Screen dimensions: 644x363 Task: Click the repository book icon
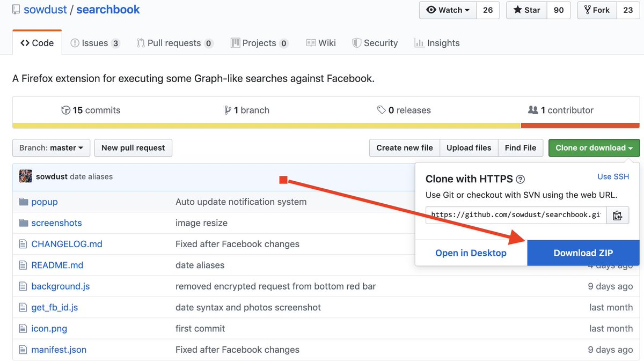(x=16, y=10)
